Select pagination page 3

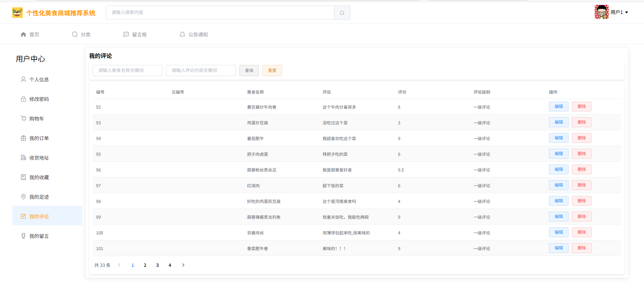[158, 265]
